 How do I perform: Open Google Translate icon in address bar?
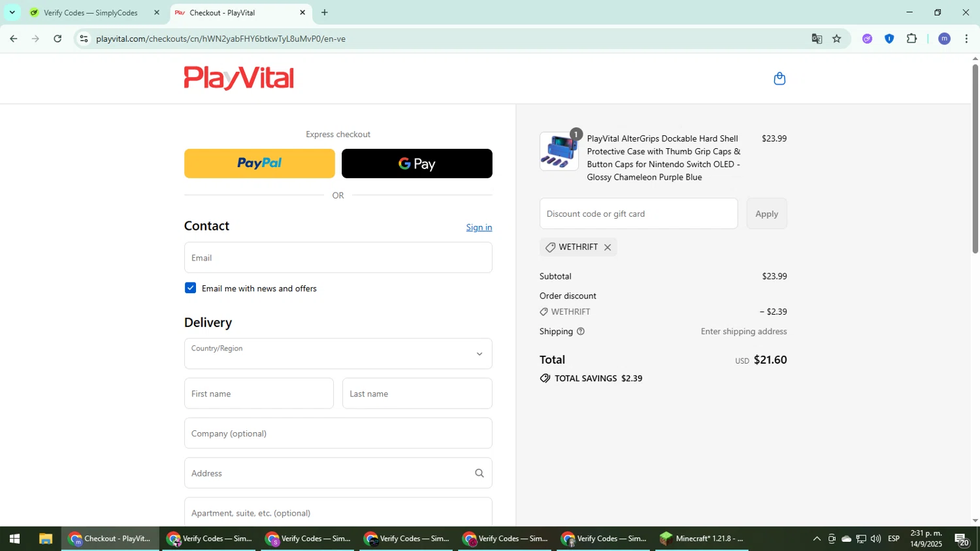coord(817,39)
